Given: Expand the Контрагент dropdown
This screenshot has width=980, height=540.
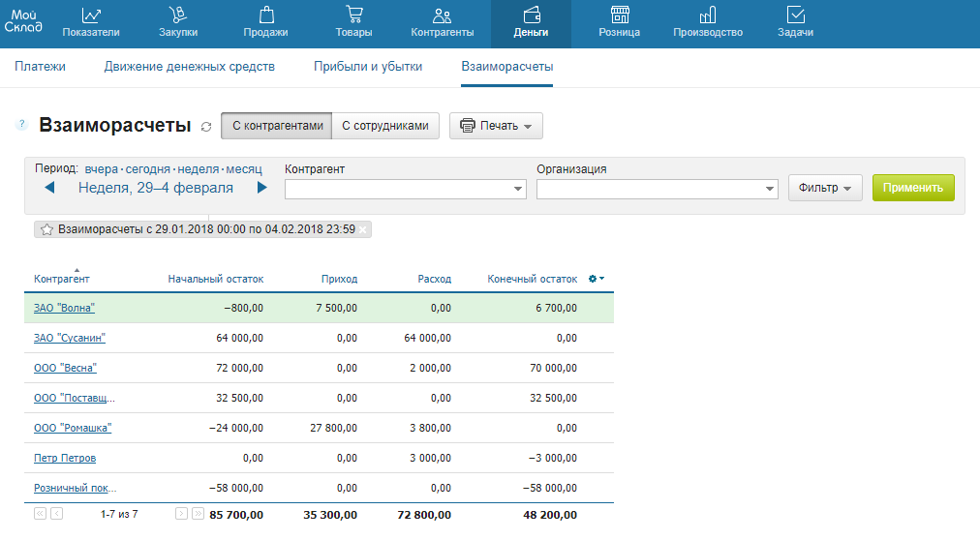Looking at the screenshot, I should click(517, 190).
